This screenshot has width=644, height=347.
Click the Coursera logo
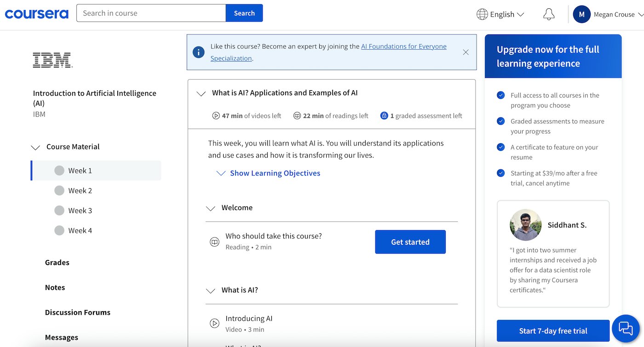[36, 13]
